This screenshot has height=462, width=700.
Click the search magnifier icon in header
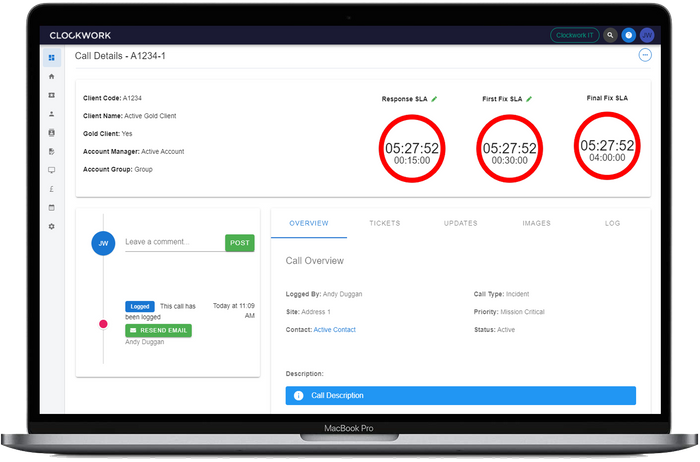[x=610, y=35]
